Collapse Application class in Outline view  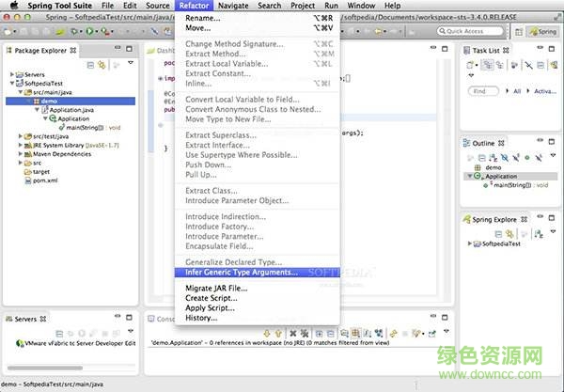(469, 176)
